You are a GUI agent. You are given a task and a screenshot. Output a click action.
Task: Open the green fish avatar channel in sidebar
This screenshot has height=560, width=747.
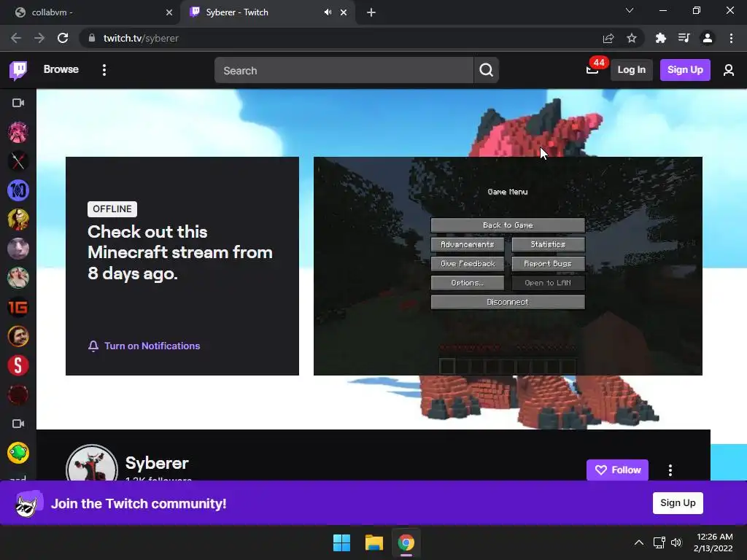pyautogui.click(x=18, y=453)
